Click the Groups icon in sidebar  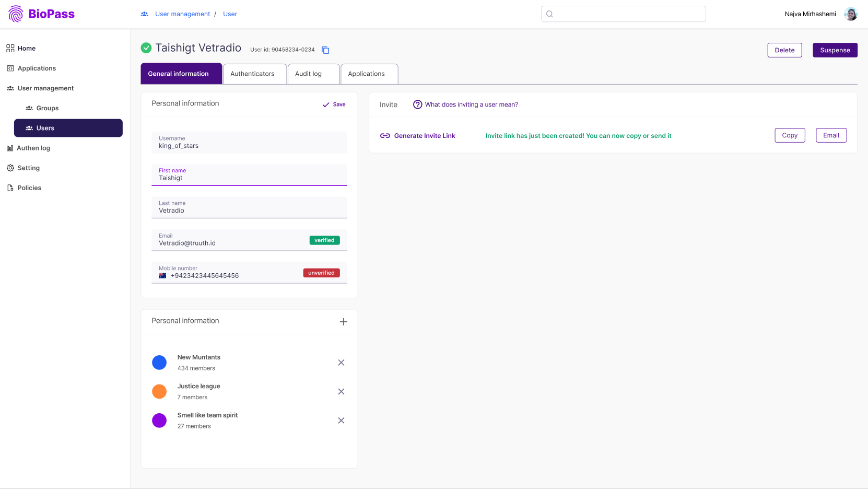29,108
